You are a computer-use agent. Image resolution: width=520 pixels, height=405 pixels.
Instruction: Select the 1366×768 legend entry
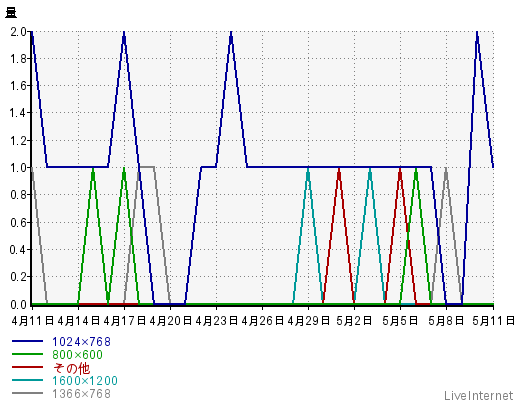tap(81, 394)
